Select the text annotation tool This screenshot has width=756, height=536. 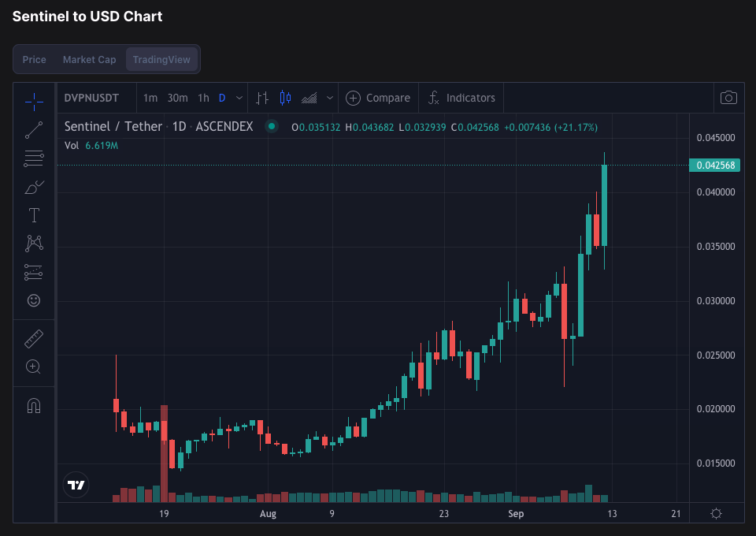coord(34,215)
